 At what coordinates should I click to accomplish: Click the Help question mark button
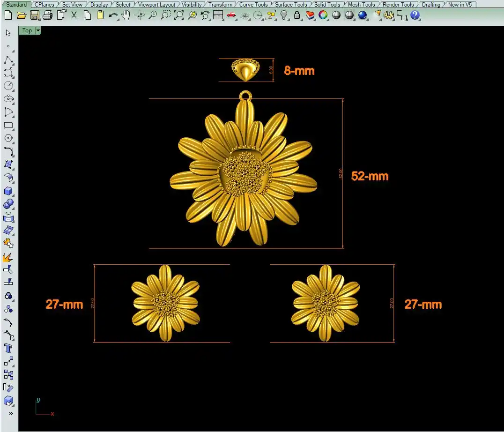pos(415,15)
